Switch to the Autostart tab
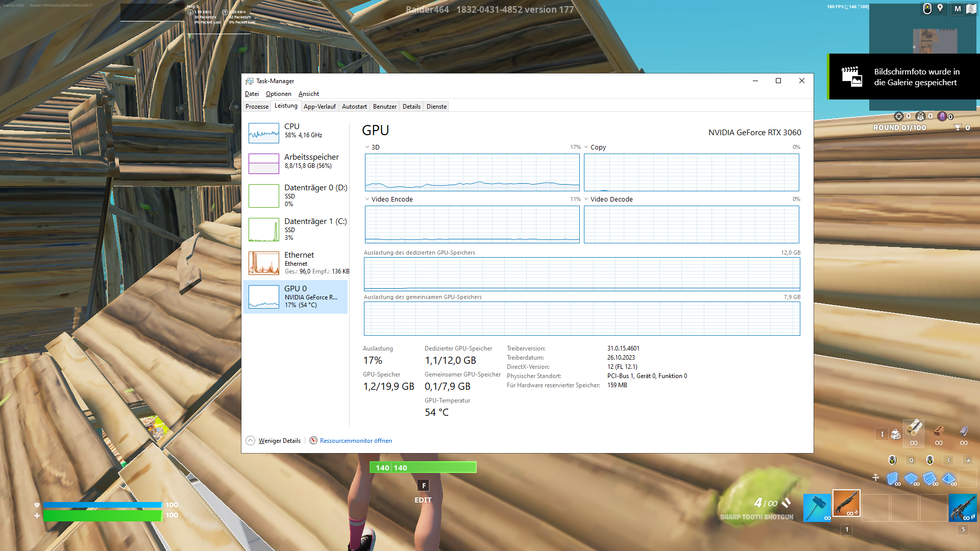 (x=354, y=107)
